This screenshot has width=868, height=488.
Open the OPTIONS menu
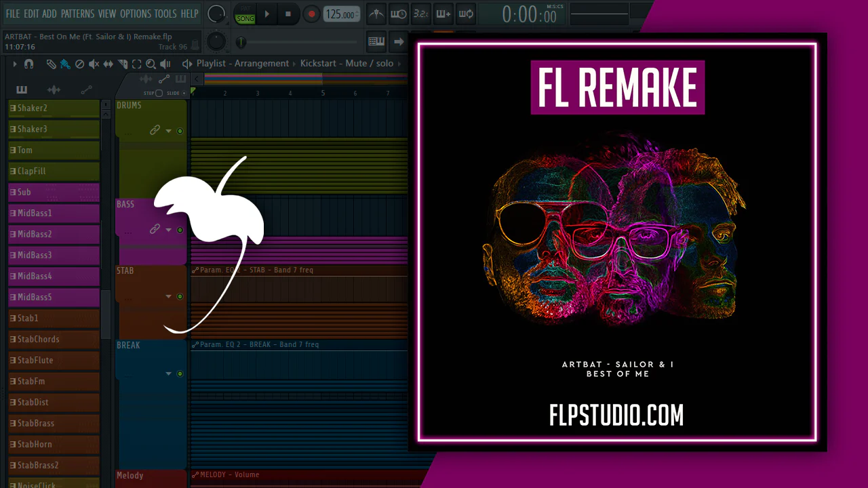[136, 14]
